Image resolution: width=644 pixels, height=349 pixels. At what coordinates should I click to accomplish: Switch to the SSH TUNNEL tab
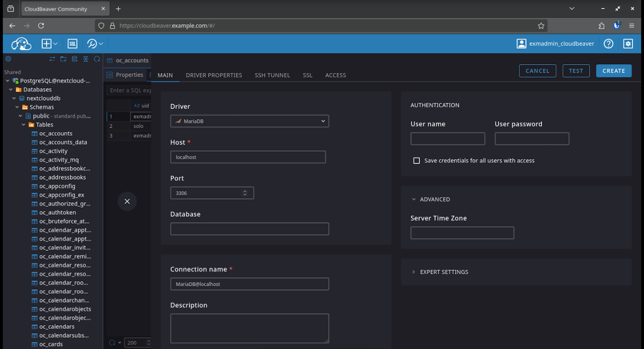(x=272, y=75)
